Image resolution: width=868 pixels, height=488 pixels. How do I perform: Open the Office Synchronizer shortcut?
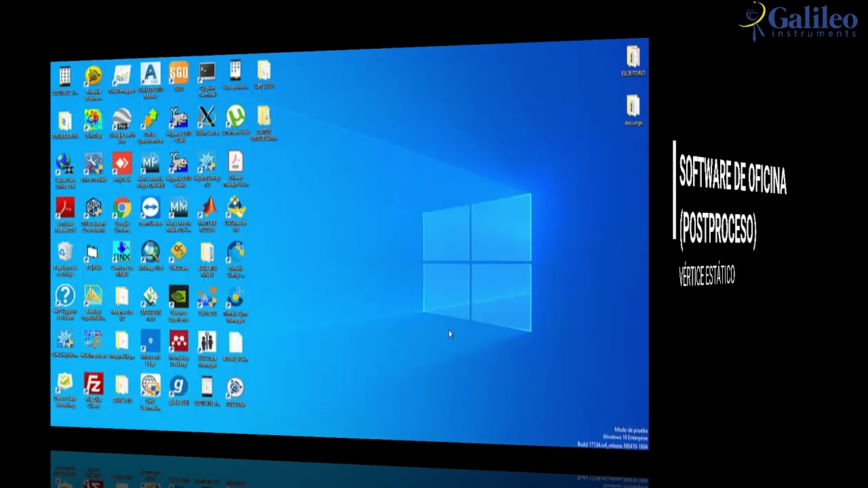click(x=151, y=125)
